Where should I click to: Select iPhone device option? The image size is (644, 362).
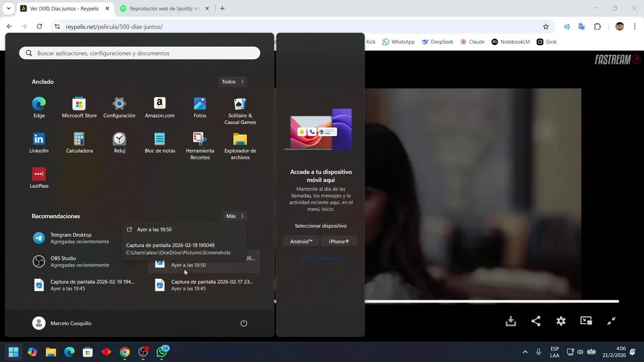(x=339, y=242)
